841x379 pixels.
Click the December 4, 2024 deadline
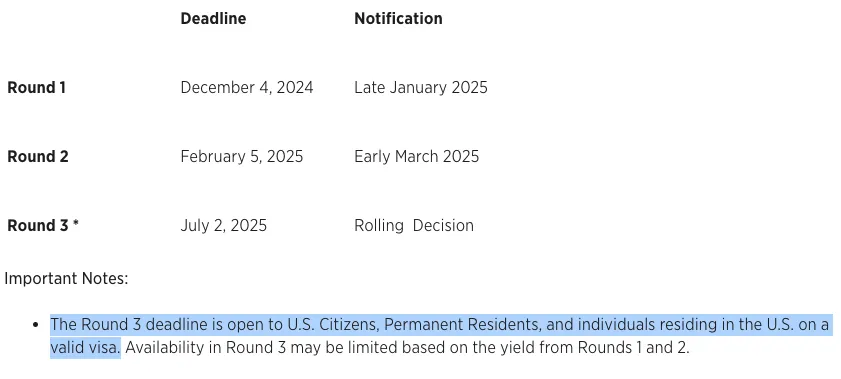(247, 87)
